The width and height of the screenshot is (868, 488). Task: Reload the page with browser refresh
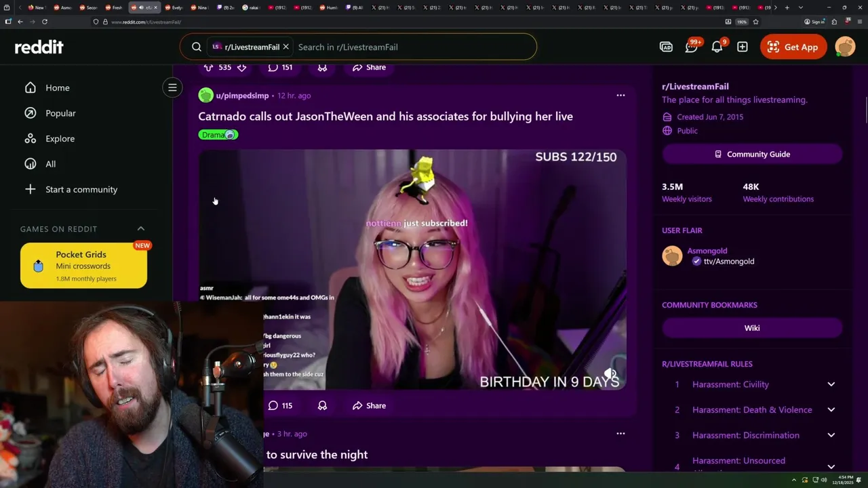45,22
